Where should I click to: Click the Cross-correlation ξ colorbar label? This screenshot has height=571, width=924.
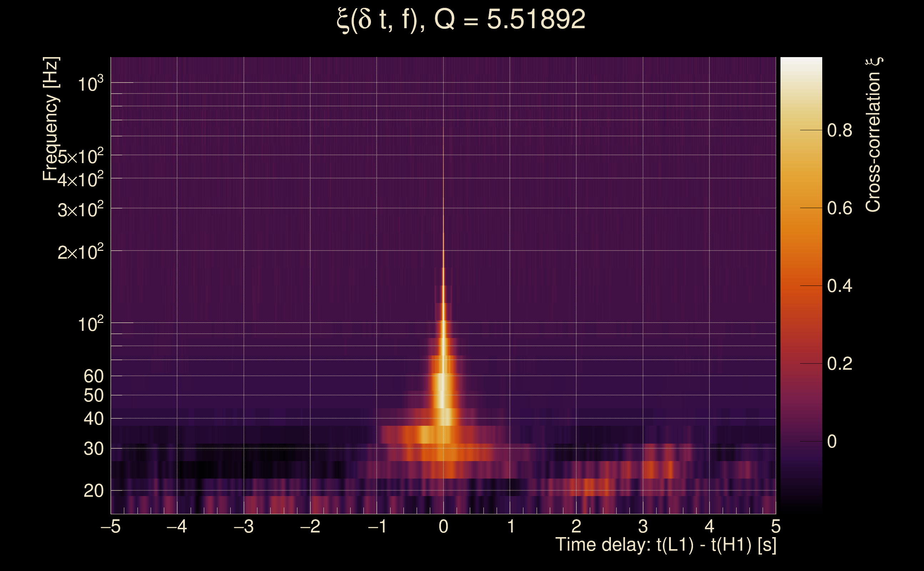pos(873,135)
